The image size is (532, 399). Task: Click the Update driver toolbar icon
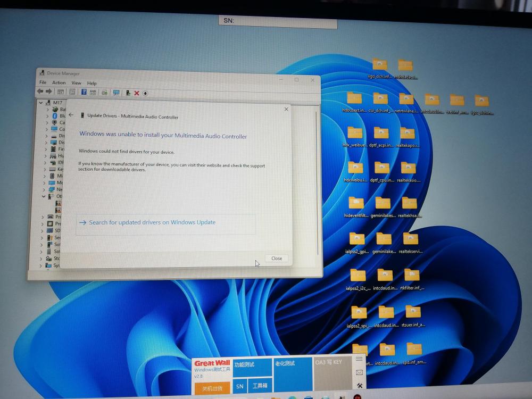tap(128, 93)
